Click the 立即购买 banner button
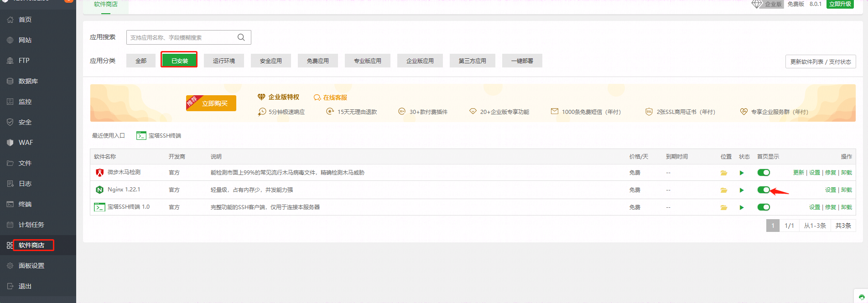Screen dimensions: 868x303 [x=211, y=103]
